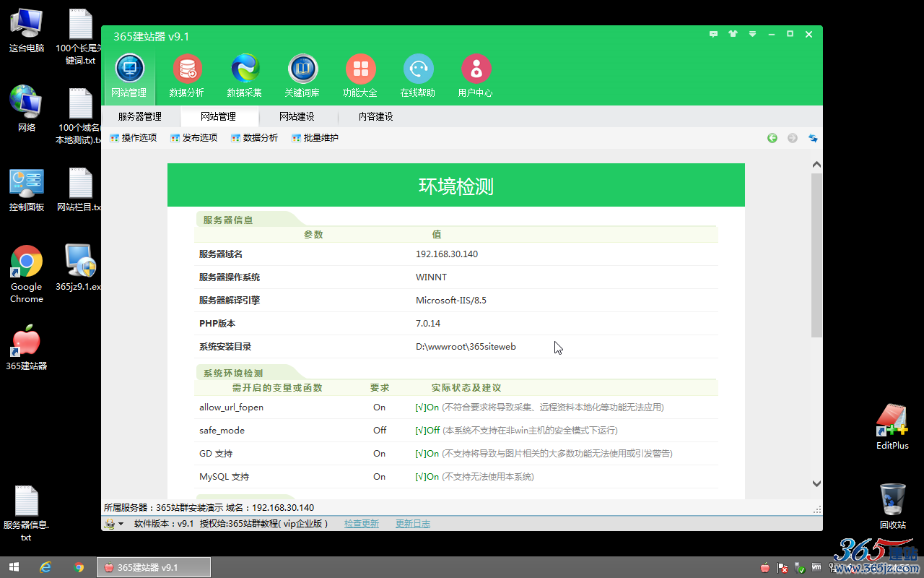The height and width of the screenshot is (578, 924).
Task: Open the 数据采集 toolbar icon
Action: point(245,75)
